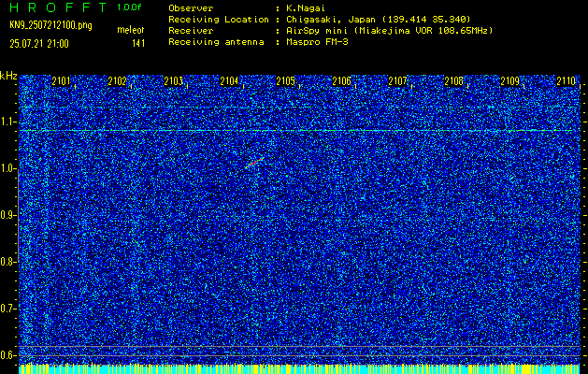The height and width of the screenshot is (374, 588).
Task: Click the 0.6 kHz axis label
Action: [x=7, y=355]
